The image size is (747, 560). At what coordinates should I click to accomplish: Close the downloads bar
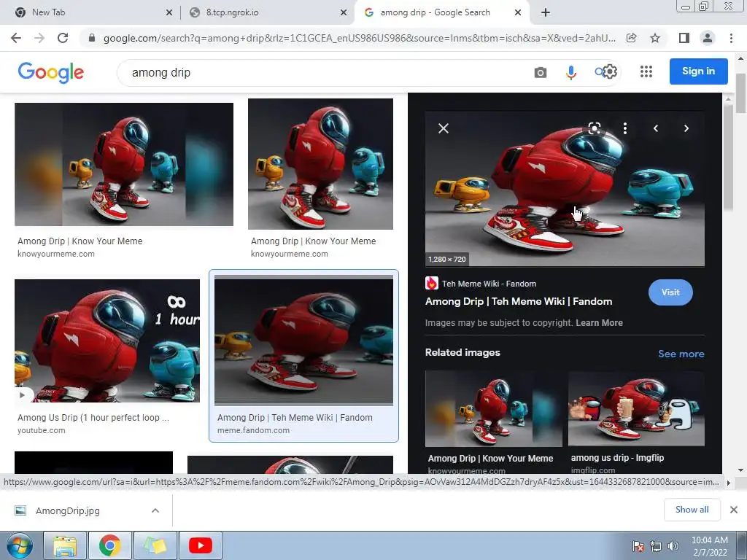(x=734, y=510)
